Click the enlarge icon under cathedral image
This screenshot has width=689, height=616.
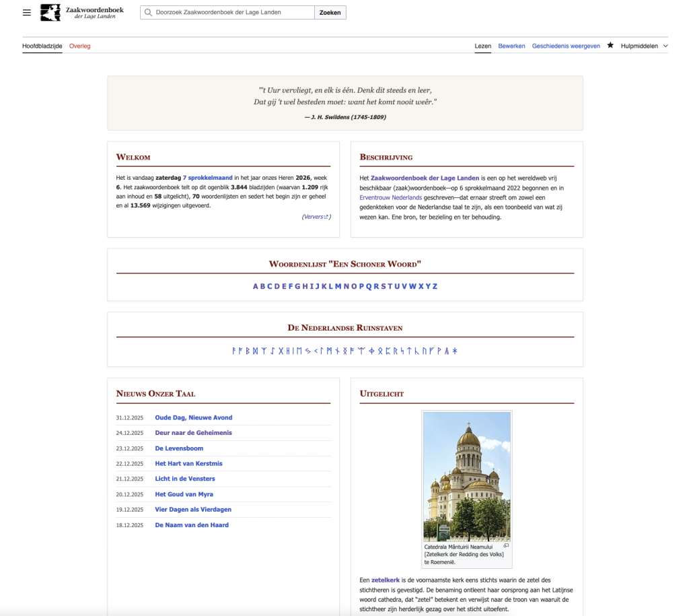click(505, 546)
